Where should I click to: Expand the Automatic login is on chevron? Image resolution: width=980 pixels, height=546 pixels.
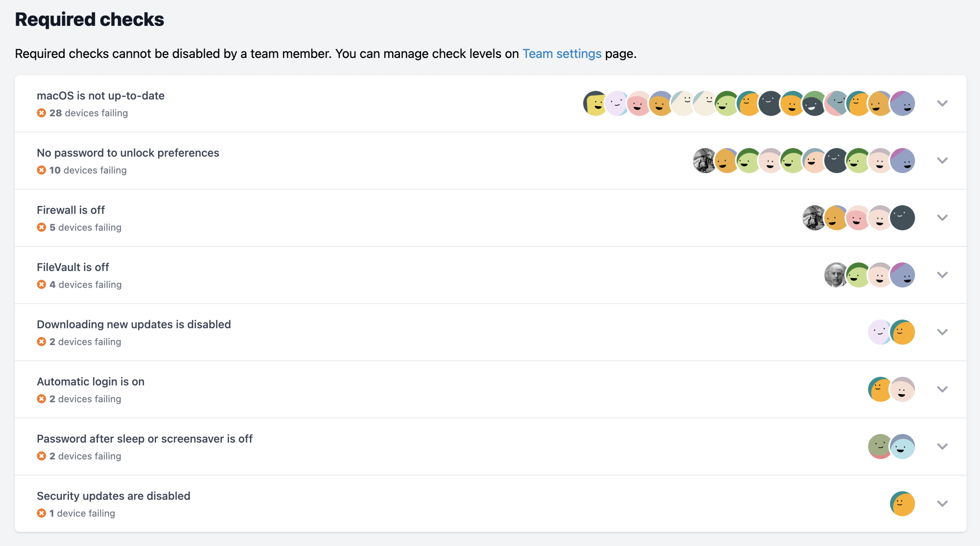pyautogui.click(x=942, y=389)
